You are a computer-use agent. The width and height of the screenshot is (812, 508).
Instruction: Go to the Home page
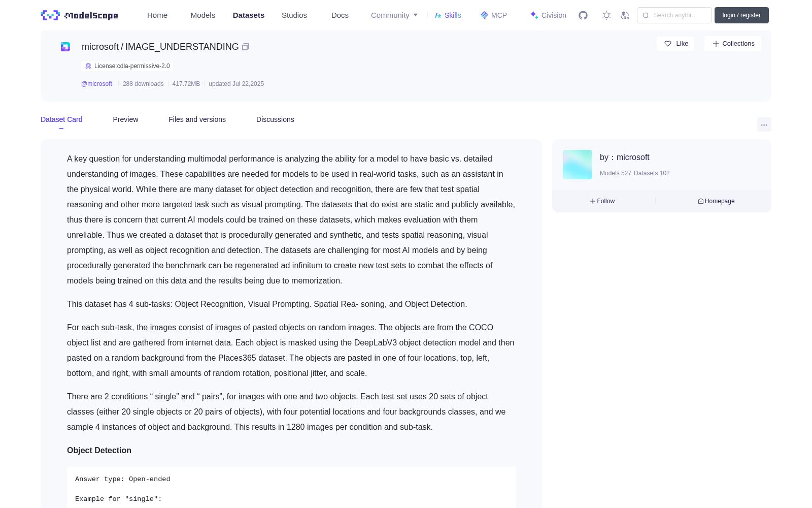coord(157,15)
